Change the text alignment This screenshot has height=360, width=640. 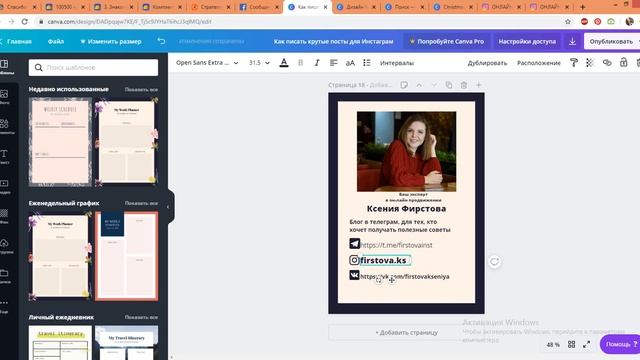(x=333, y=63)
